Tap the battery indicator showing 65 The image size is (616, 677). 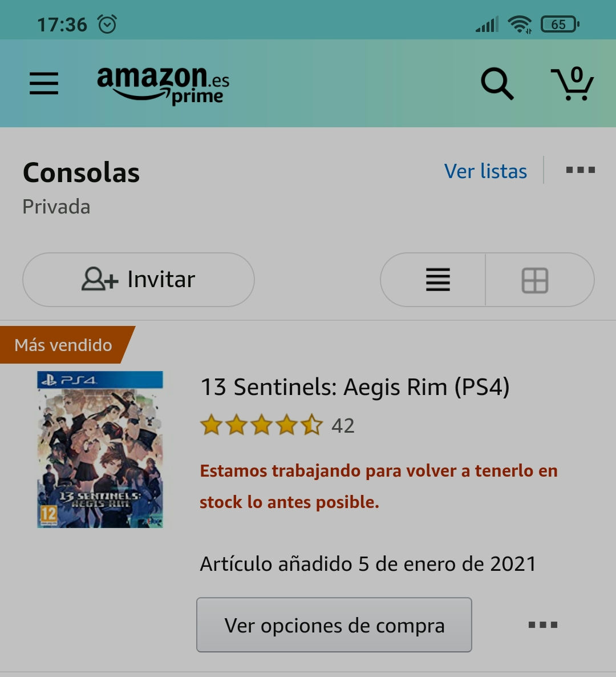click(x=560, y=24)
